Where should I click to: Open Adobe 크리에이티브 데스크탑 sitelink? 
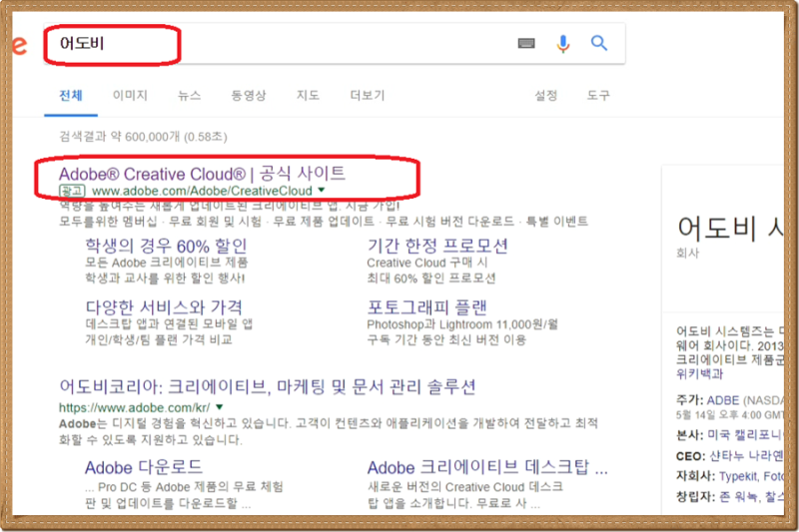pyautogui.click(x=487, y=467)
